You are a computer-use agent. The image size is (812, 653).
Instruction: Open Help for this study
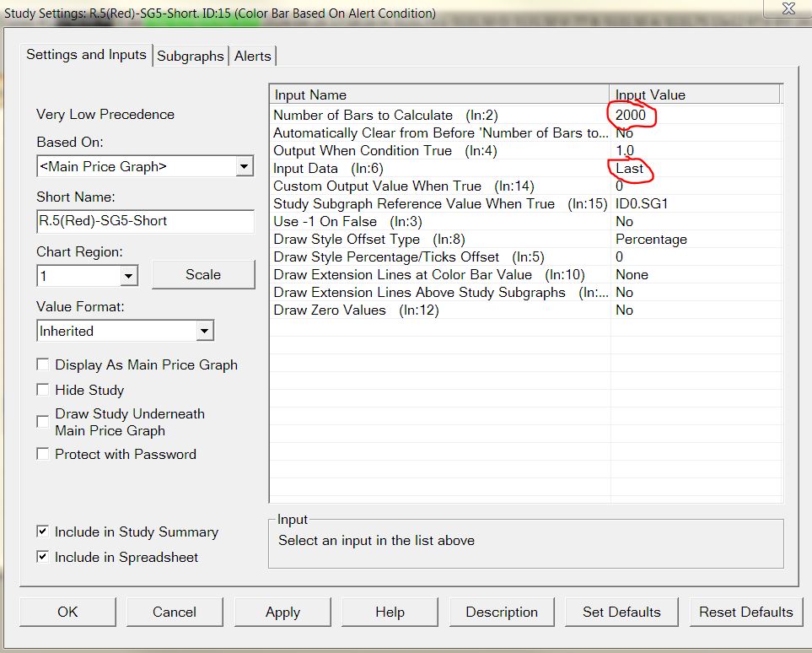[x=390, y=612]
